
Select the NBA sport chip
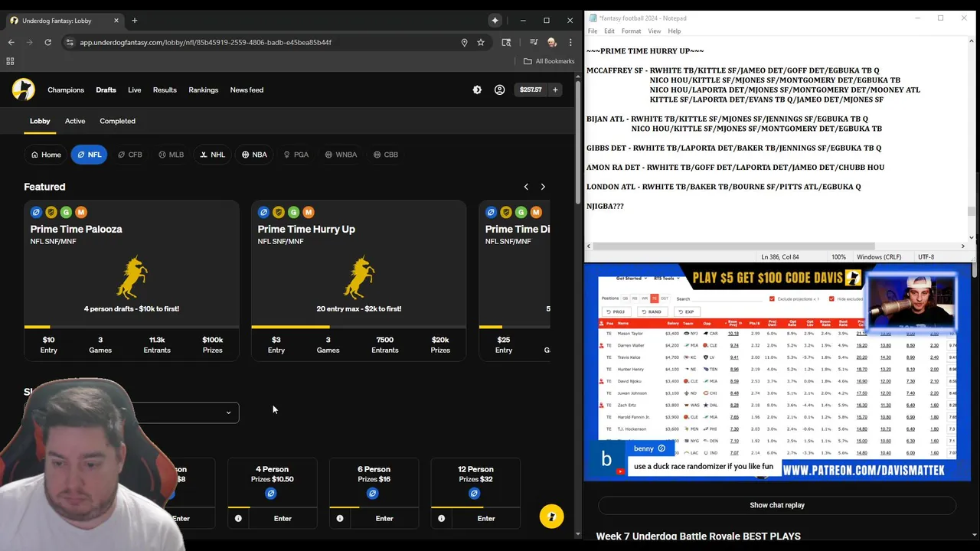(x=254, y=155)
